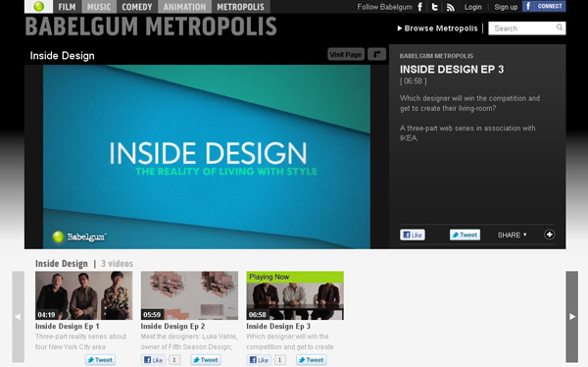Click the like count beside Ep 2
The image size is (588, 367).
coord(174,360)
